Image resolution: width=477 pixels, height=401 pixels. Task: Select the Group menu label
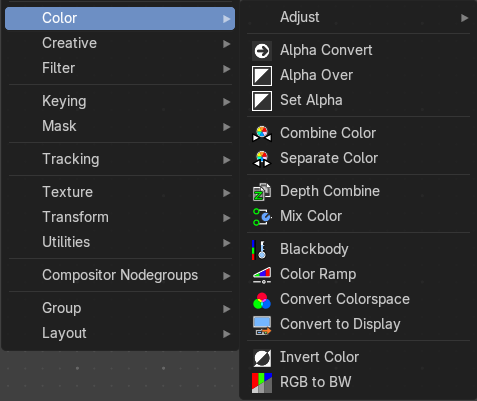(x=62, y=308)
